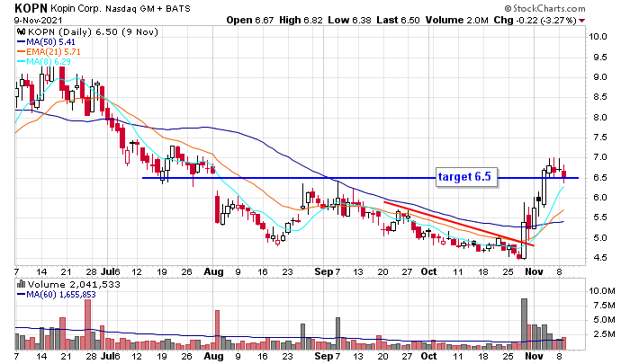The image size is (630, 364).
Task: Click the Chg -0.22 (-3.27%) value
Action: pos(535,20)
